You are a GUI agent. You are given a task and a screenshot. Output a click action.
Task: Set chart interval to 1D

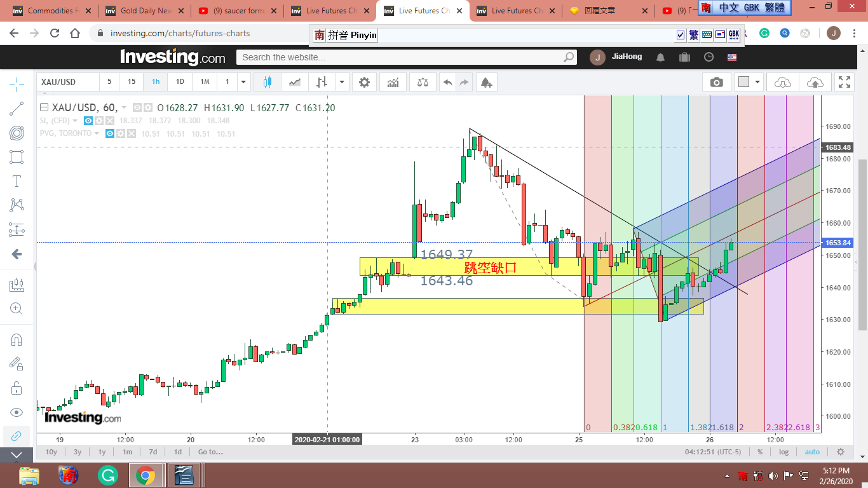coord(180,82)
